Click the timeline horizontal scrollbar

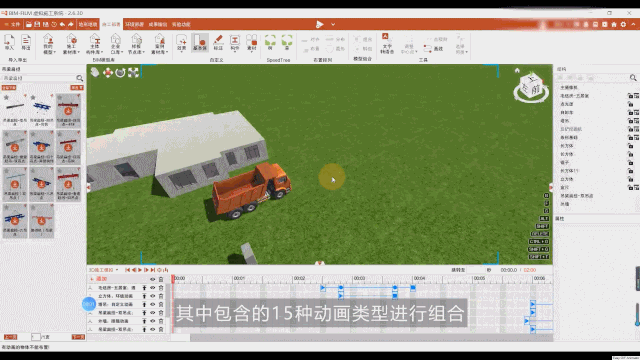[371, 338]
